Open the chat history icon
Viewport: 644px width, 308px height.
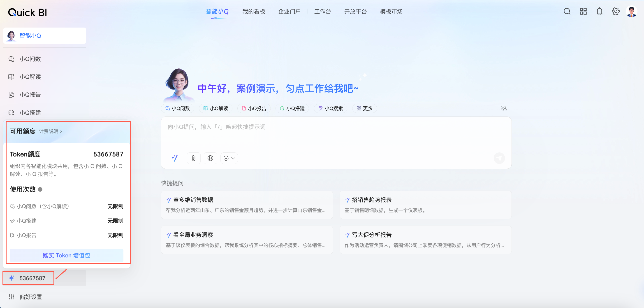click(x=503, y=108)
